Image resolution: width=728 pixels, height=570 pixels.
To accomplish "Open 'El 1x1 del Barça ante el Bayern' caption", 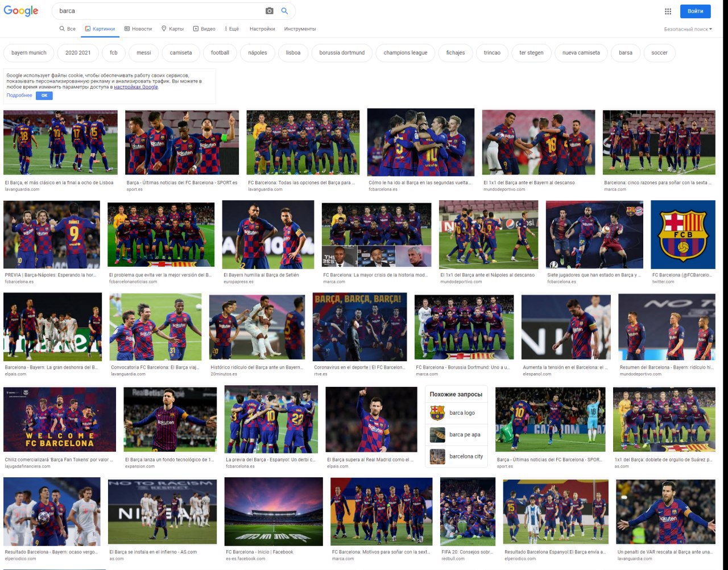I will pyautogui.click(x=529, y=183).
